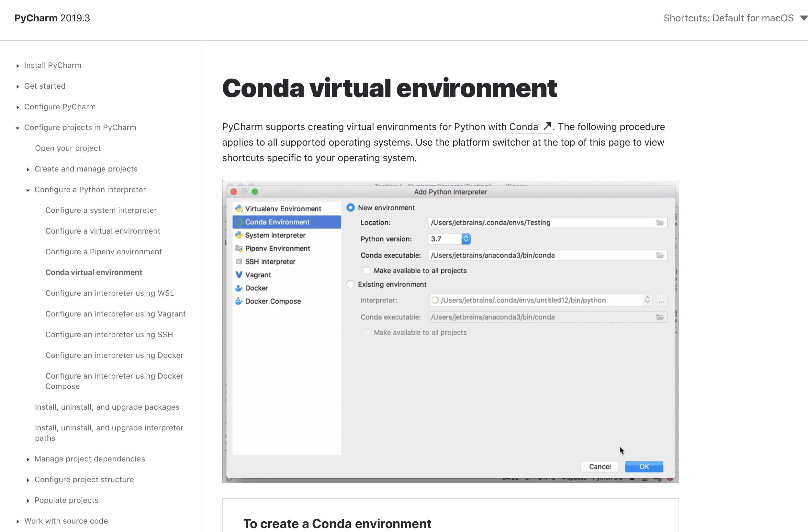
Task: Select SSH Interpreter in the list
Action: point(286,261)
